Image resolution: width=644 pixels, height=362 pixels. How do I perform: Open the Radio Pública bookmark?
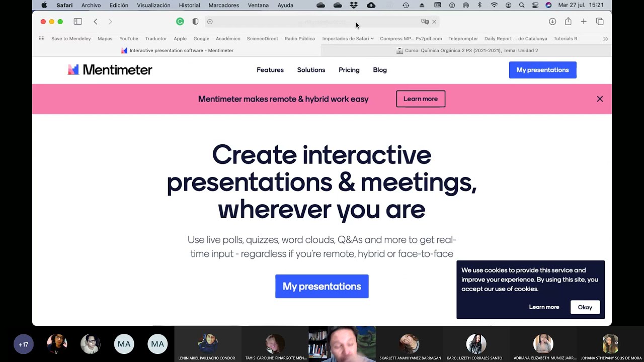pyautogui.click(x=299, y=39)
